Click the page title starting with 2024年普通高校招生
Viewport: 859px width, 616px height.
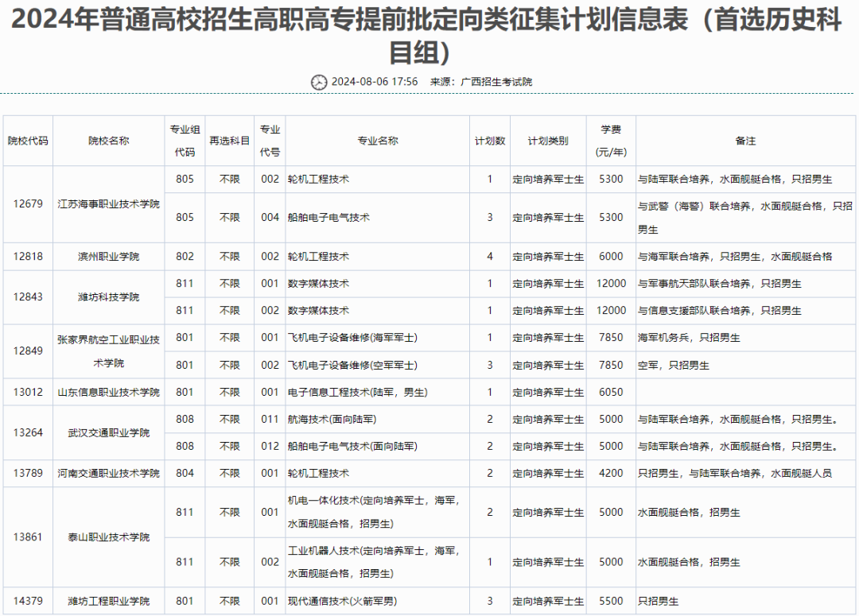tap(426, 36)
